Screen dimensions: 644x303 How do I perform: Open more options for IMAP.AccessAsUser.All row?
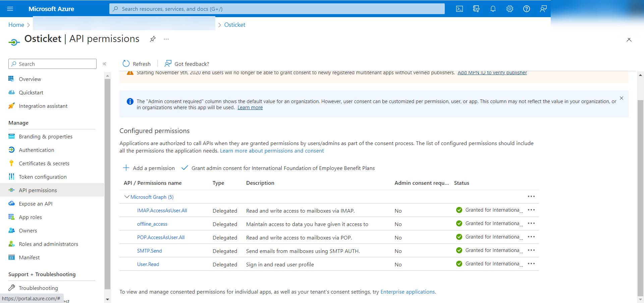tap(531, 210)
